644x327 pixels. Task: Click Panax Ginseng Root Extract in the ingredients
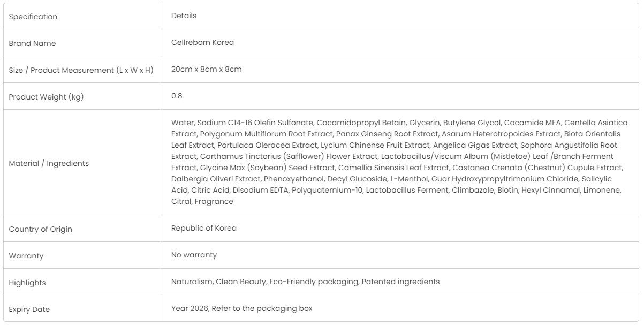pos(387,134)
